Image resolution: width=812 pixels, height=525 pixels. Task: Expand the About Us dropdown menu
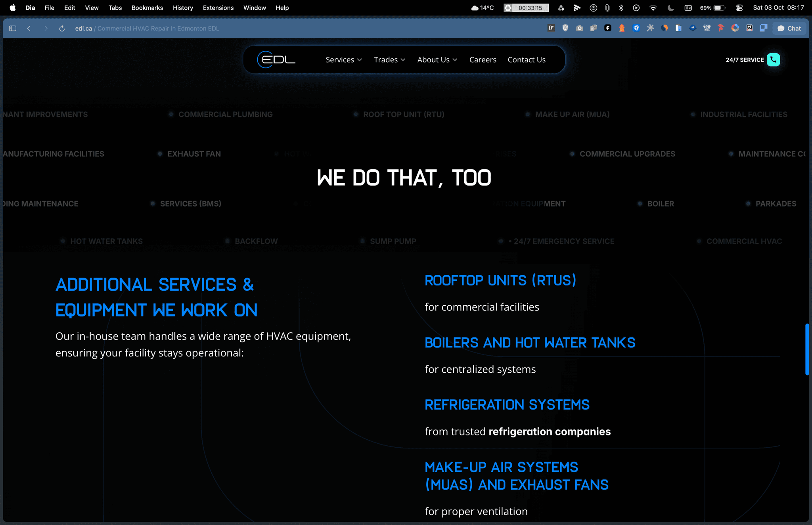pos(437,60)
